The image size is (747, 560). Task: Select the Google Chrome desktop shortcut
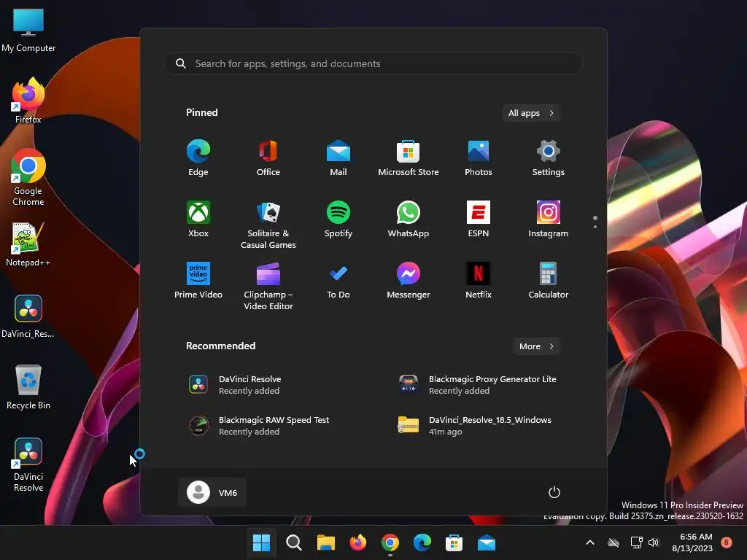(x=28, y=178)
